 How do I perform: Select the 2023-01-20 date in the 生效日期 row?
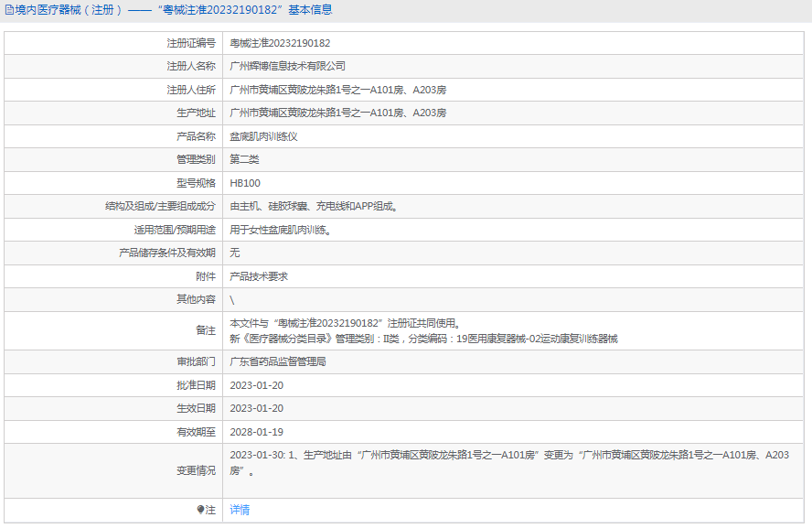pos(257,408)
